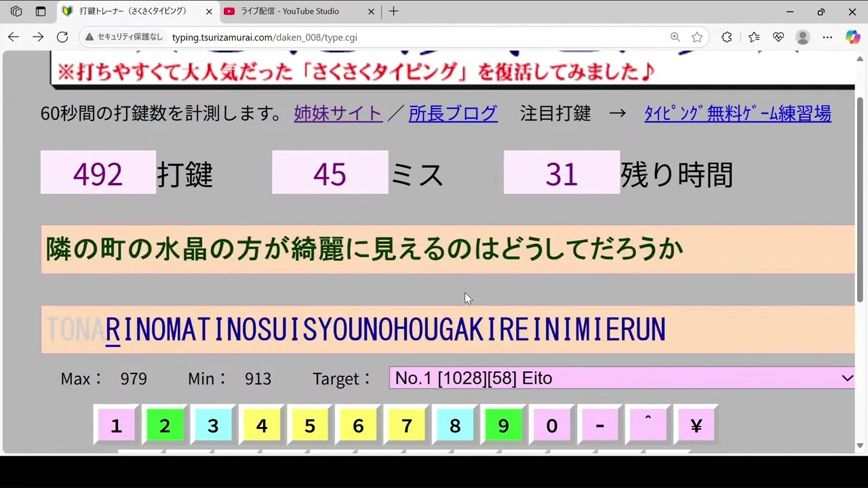Click the green on-screen key 9
868x488 pixels.
(503, 426)
